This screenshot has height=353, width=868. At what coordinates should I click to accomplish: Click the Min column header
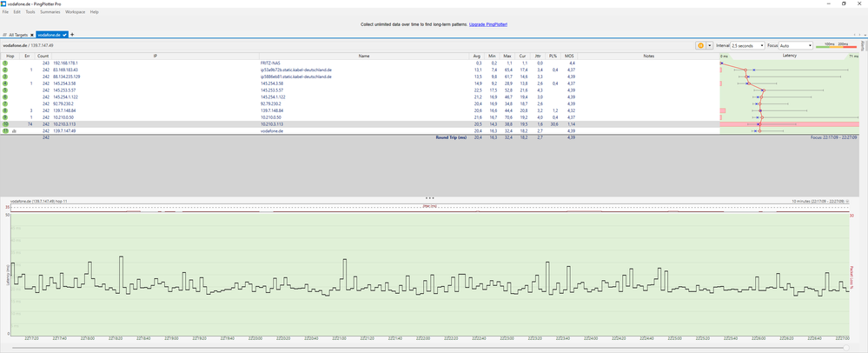click(492, 56)
